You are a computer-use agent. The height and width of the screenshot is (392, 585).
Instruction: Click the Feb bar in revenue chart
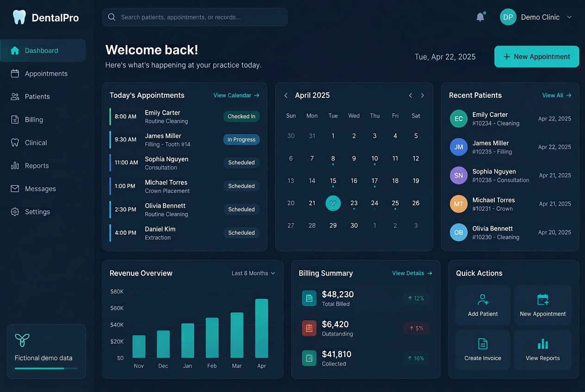212,337
